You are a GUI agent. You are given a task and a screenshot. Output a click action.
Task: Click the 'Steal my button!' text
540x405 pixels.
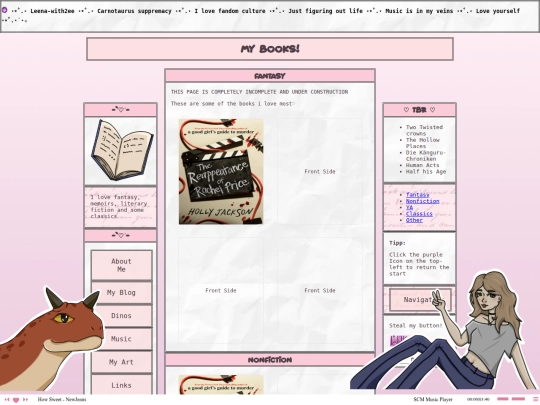(x=416, y=325)
